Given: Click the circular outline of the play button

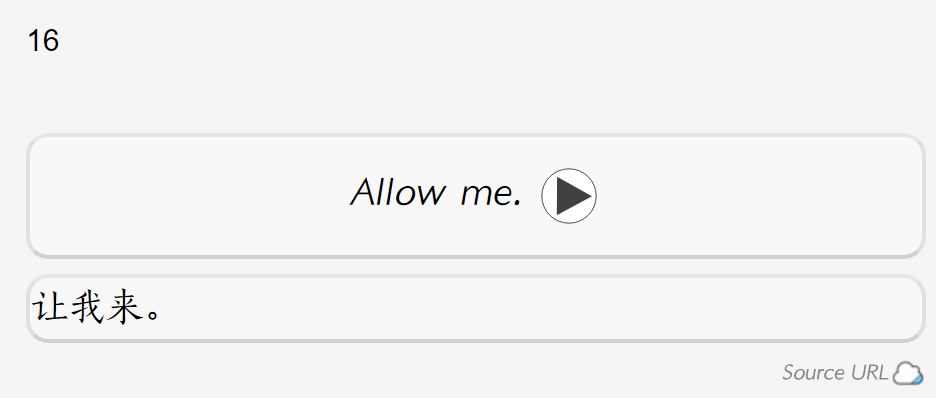Looking at the screenshot, I should coord(569,169).
